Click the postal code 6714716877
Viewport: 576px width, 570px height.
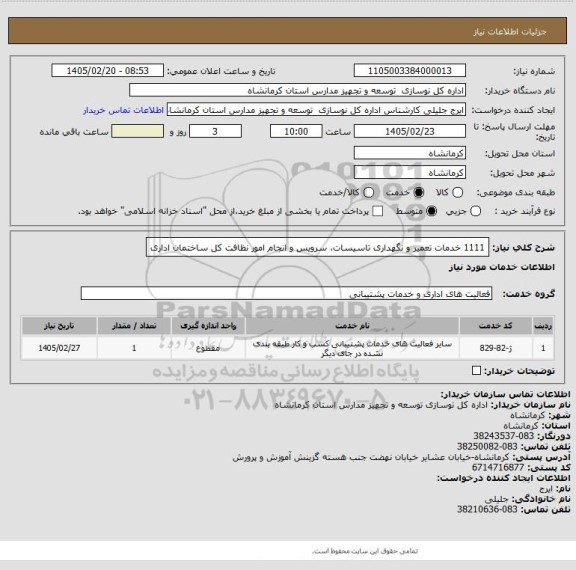tap(498, 467)
